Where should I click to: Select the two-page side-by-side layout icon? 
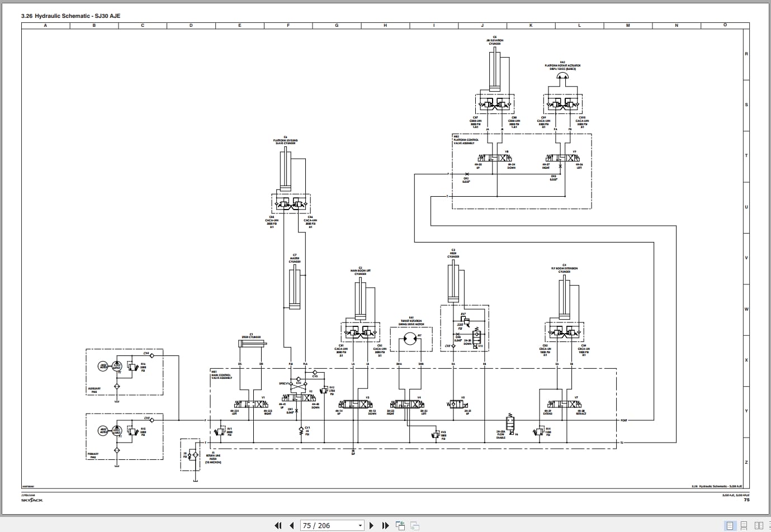[759, 525]
